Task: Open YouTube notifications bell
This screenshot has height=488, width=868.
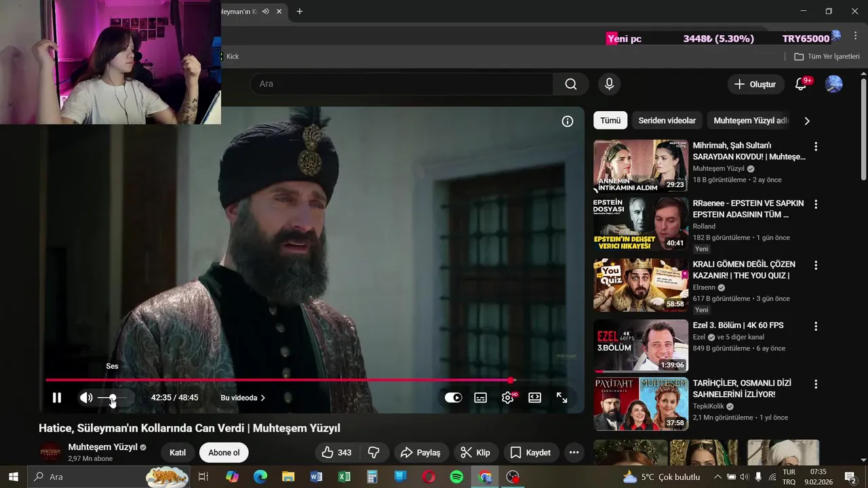Action: (801, 84)
